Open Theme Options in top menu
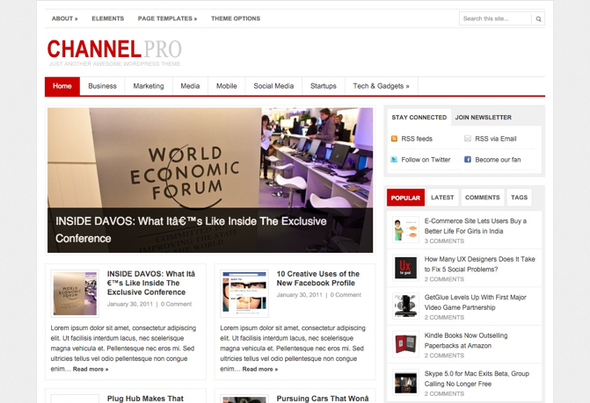590x403 pixels. pyautogui.click(x=236, y=18)
